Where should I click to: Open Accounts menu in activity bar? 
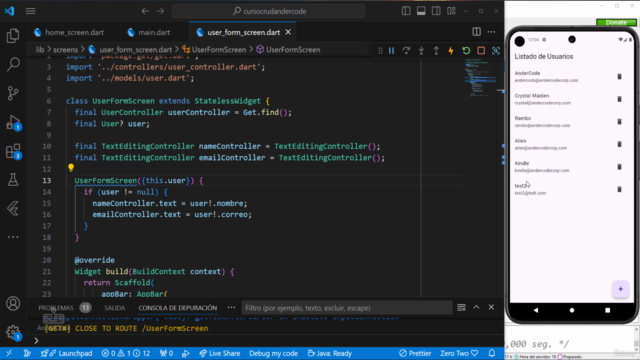pos(13,304)
